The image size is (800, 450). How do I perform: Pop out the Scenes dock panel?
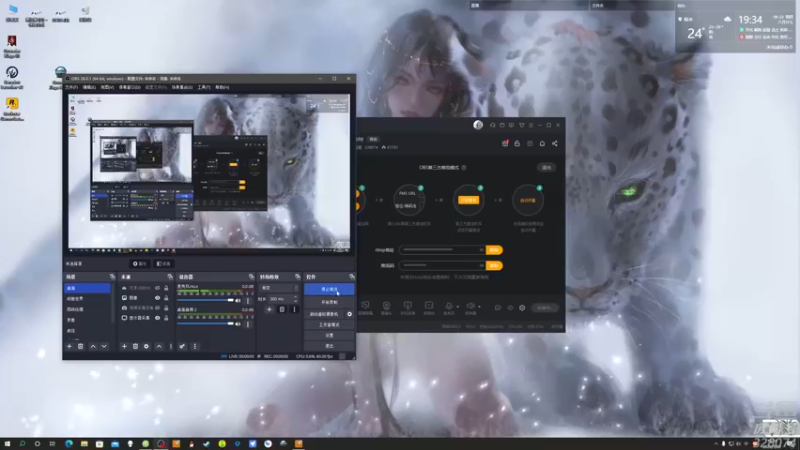[x=112, y=277]
